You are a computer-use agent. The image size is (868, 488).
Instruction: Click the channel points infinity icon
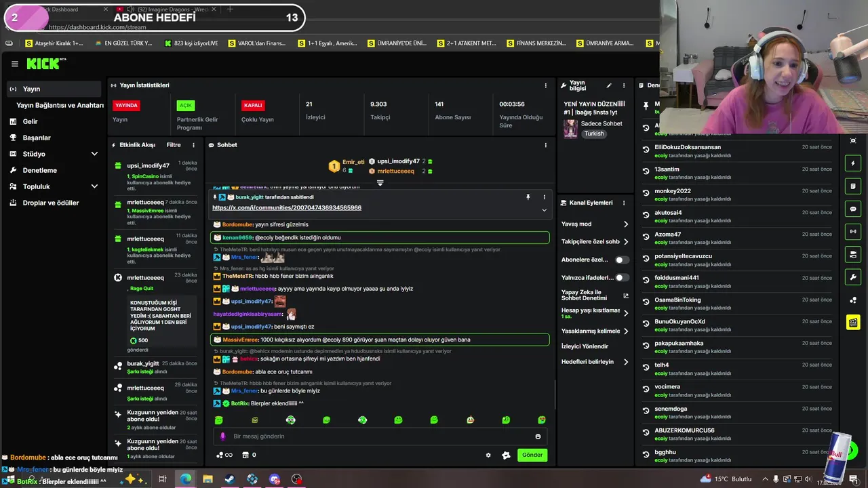pyautogui.click(x=224, y=455)
